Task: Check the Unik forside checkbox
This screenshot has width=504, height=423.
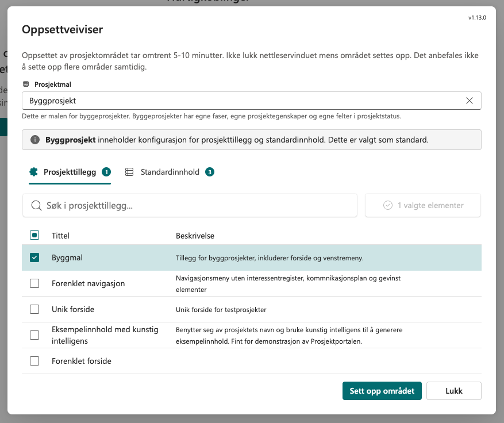Action: click(34, 309)
